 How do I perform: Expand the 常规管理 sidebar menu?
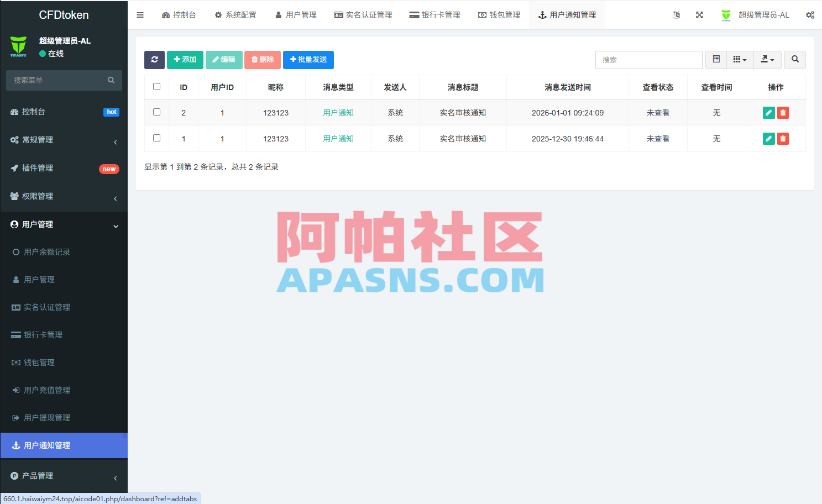click(x=64, y=140)
